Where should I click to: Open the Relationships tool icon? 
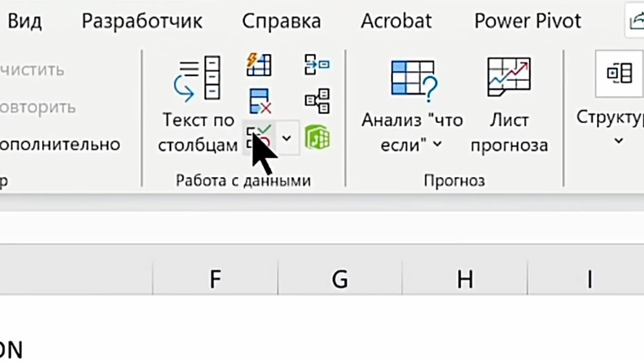point(317,101)
